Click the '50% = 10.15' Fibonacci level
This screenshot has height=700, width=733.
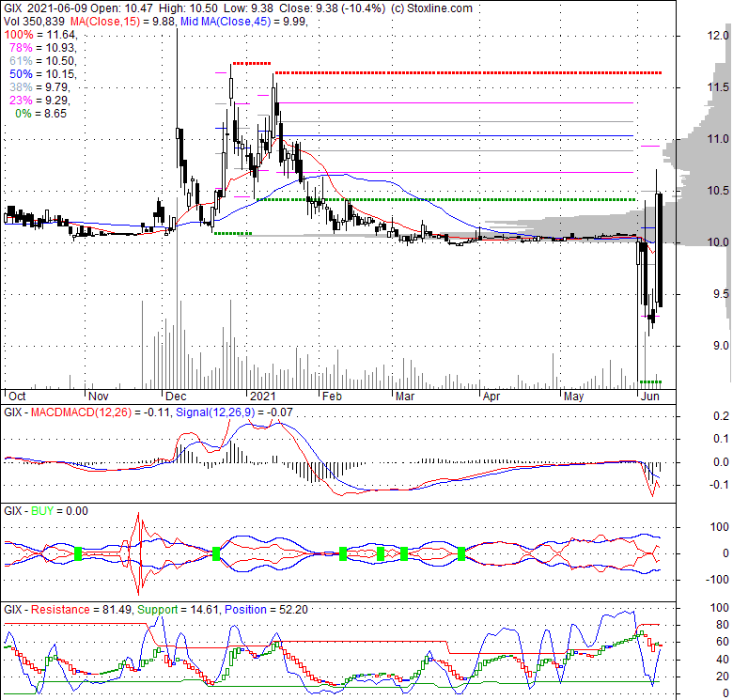click(x=42, y=74)
